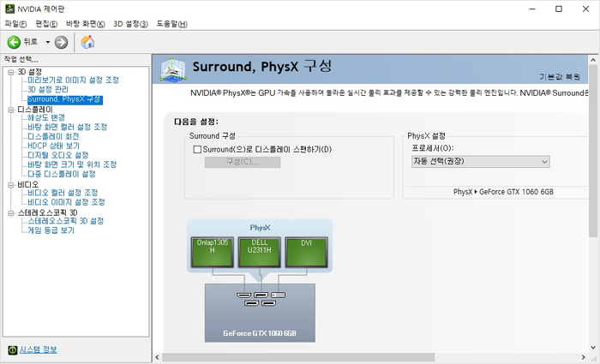The height and width of the screenshot is (364, 600).
Task: Enable Surround(으)로 디스플레이 스팬하기 checkbox
Action: coord(197,150)
